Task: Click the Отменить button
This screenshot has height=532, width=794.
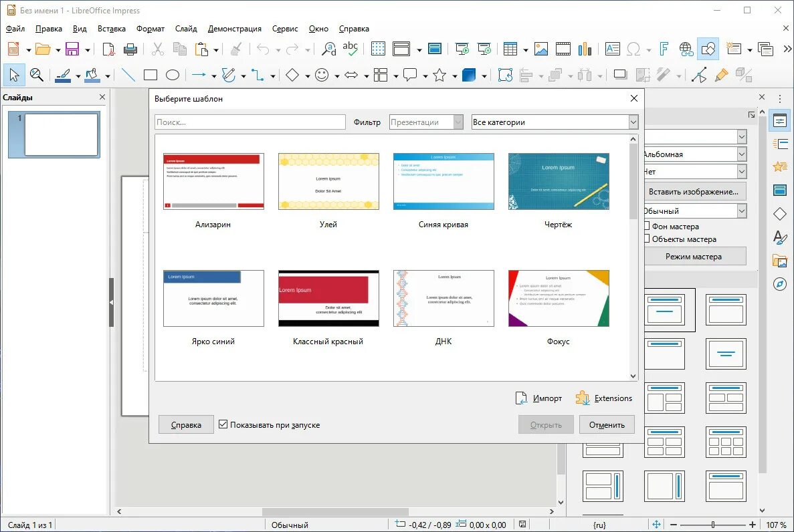Action: click(x=607, y=424)
